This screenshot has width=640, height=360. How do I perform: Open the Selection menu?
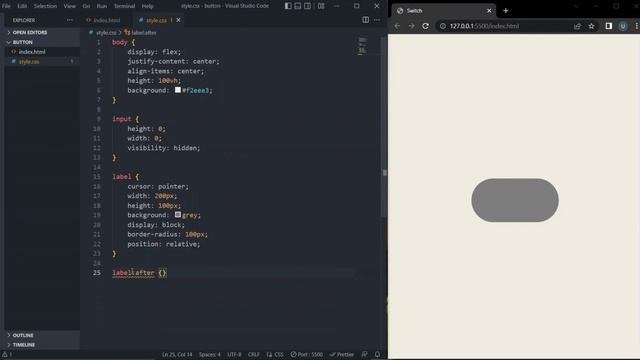(45, 6)
